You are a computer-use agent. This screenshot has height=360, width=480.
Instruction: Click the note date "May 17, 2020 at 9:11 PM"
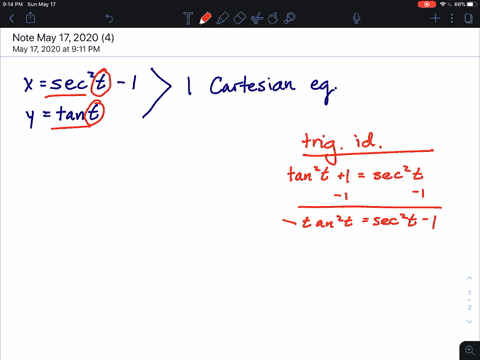[56, 49]
